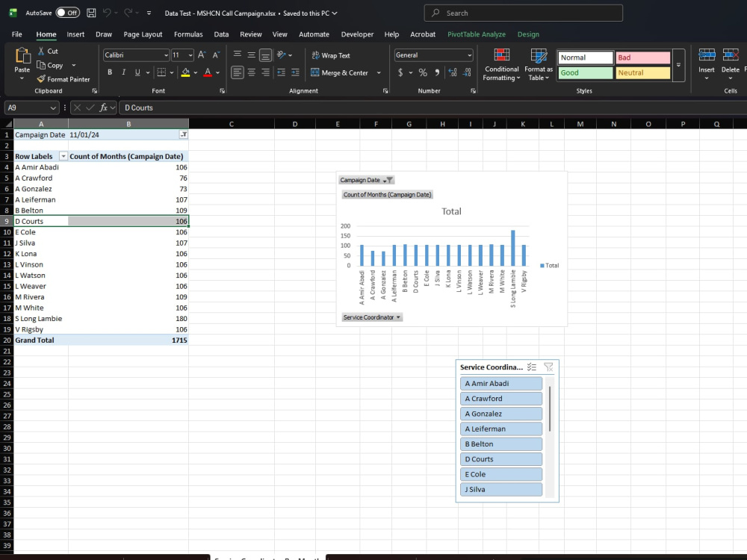Screen dimensions: 747x560
Task: Click Format as Table button
Action: point(539,65)
